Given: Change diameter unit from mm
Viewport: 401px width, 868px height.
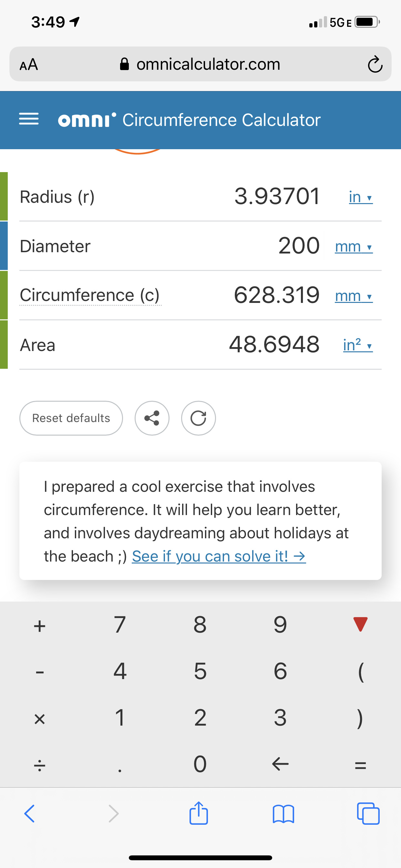Looking at the screenshot, I should 354,247.
